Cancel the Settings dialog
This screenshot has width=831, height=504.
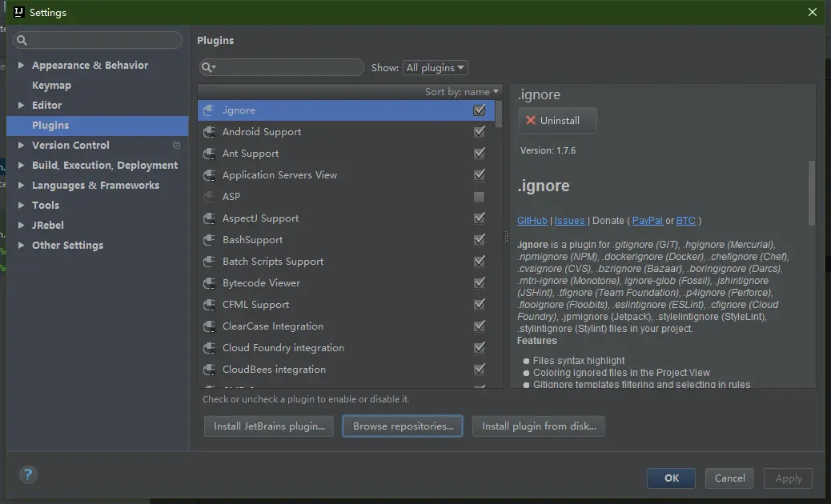(x=729, y=478)
